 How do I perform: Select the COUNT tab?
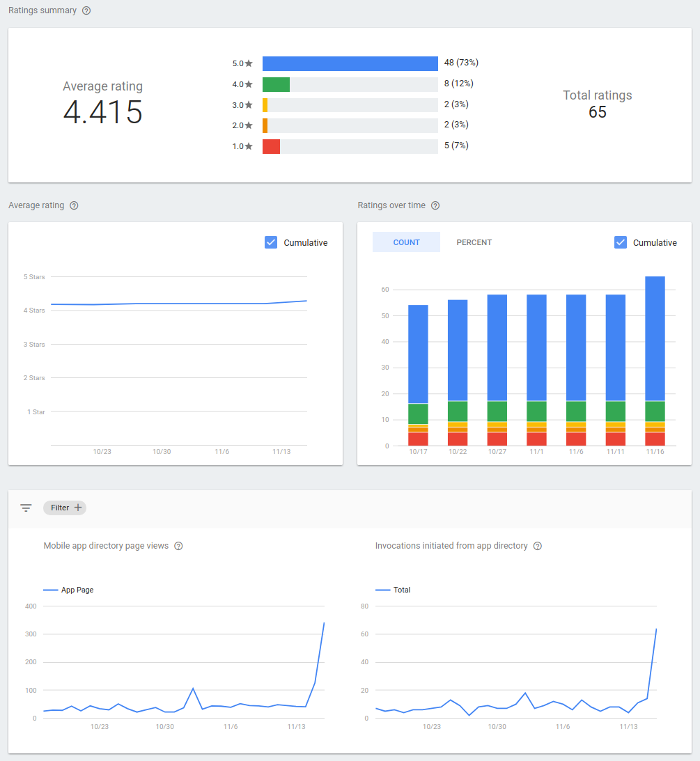click(x=406, y=242)
